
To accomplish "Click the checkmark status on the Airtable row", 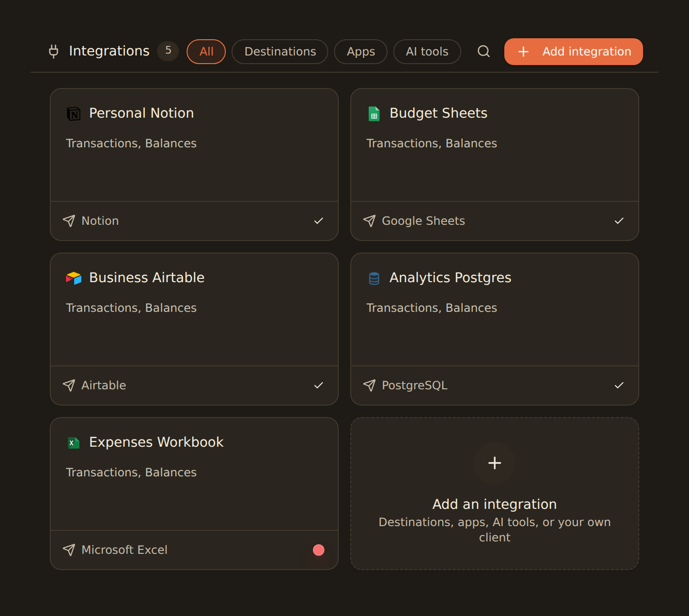I will tap(319, 385).
